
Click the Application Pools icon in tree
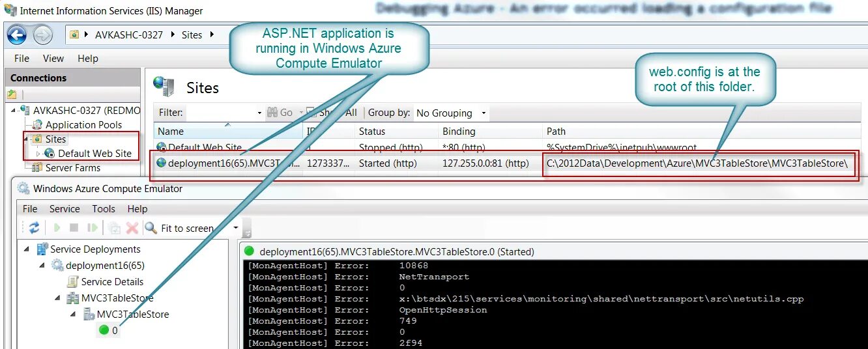(x=38, y=124)
